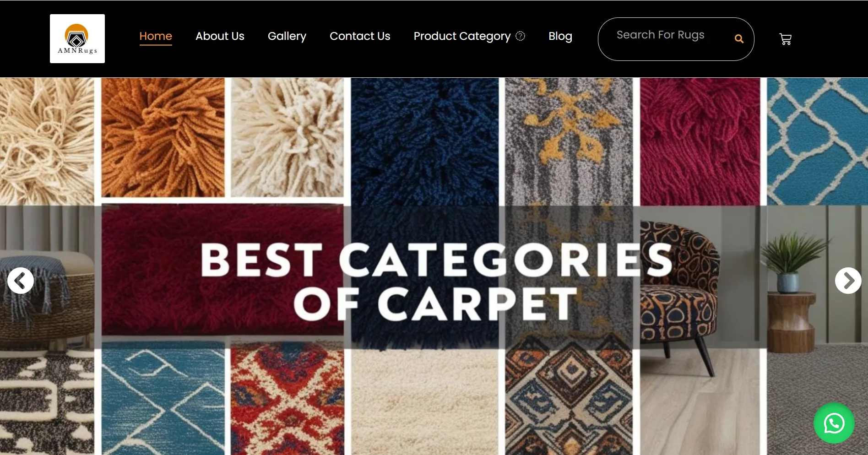
Task: Click the Best Categories of Carpet banner
Action: point(437,281)
